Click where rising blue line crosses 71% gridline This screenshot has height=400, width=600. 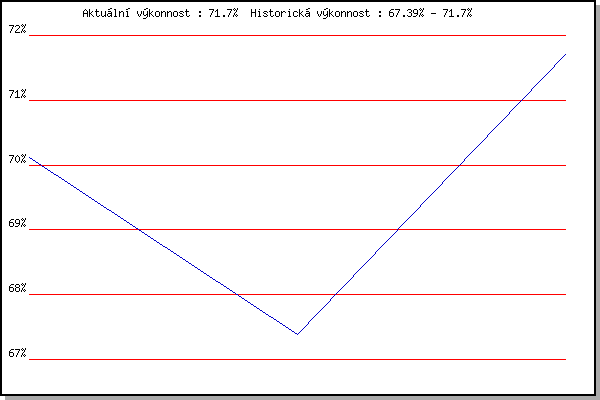pos(522,100)
